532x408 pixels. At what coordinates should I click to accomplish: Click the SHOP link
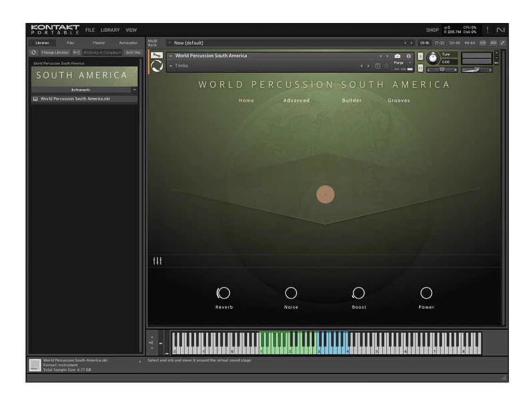coord(432,30)
